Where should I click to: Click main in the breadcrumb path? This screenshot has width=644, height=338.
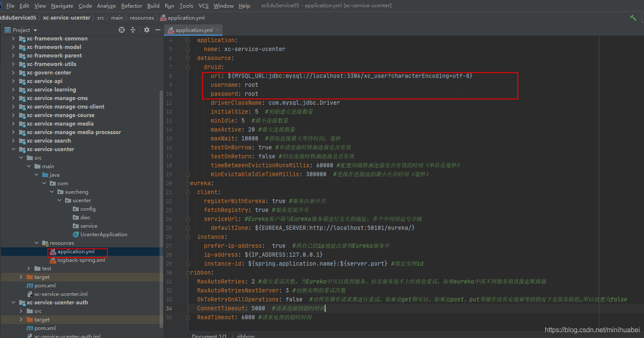117,18
